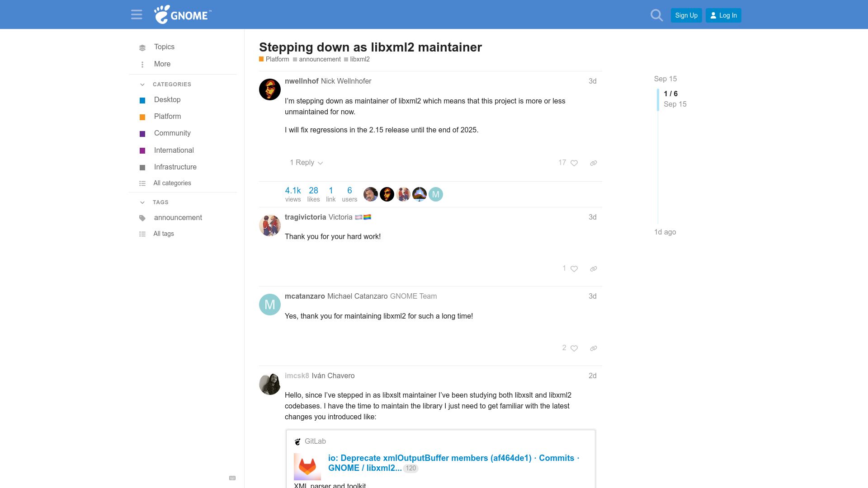
Task: Open the search magnifier icon
Action: (x=656, y=15)
